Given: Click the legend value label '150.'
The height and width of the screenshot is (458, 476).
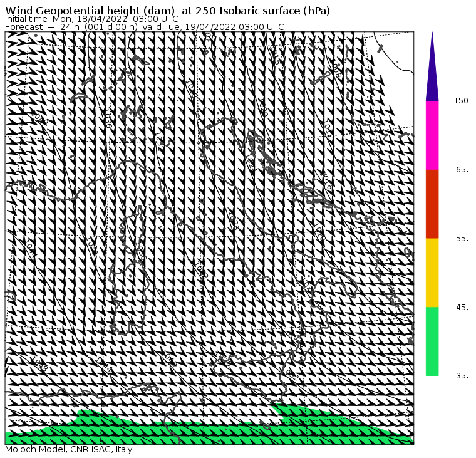Looking at the screenshot, I should (x=462, y=101).
